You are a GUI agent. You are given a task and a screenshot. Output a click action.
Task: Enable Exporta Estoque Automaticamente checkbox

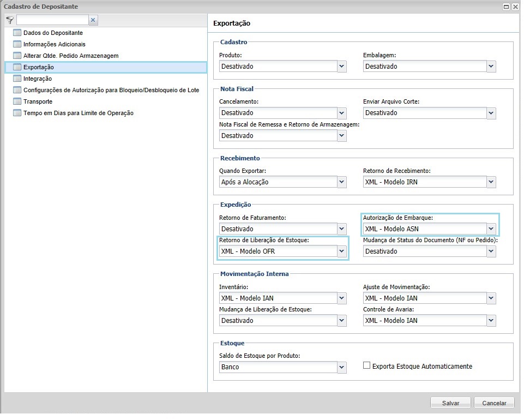click(x=367, y=366)
